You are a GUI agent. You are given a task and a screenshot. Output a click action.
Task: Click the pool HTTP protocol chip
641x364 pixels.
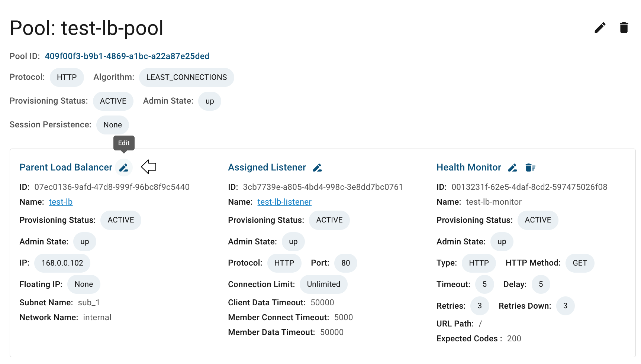[67, 77]
